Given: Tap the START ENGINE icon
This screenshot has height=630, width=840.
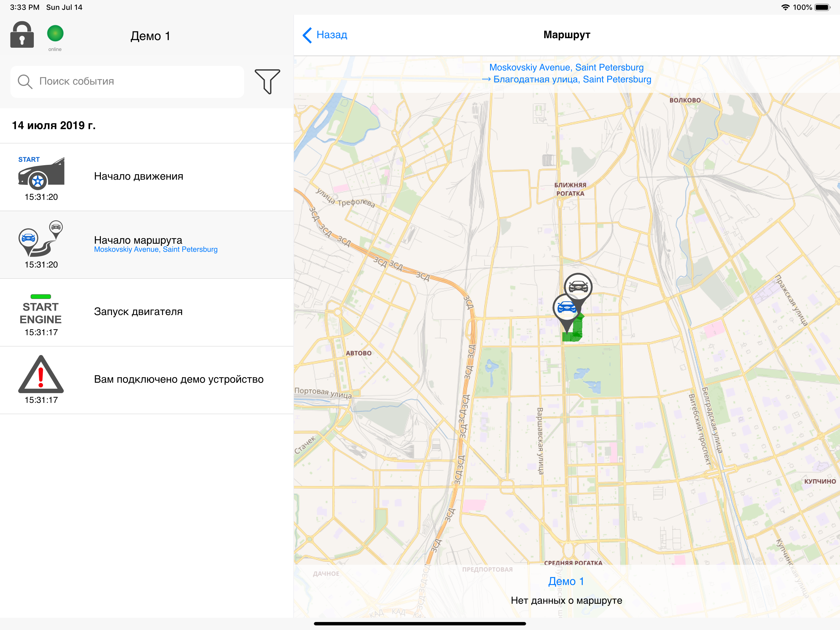Looking at the screenshot, I should coord(41,309).
